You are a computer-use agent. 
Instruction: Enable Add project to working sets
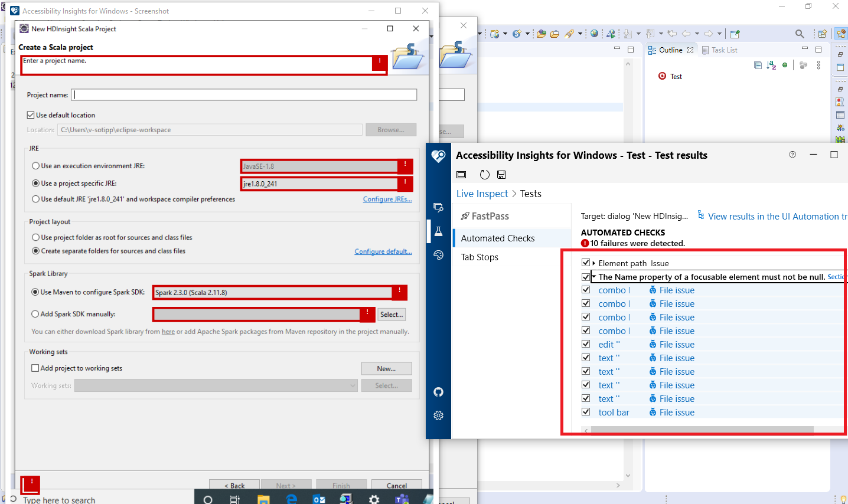pyautogui.click(x=34, y=368)
